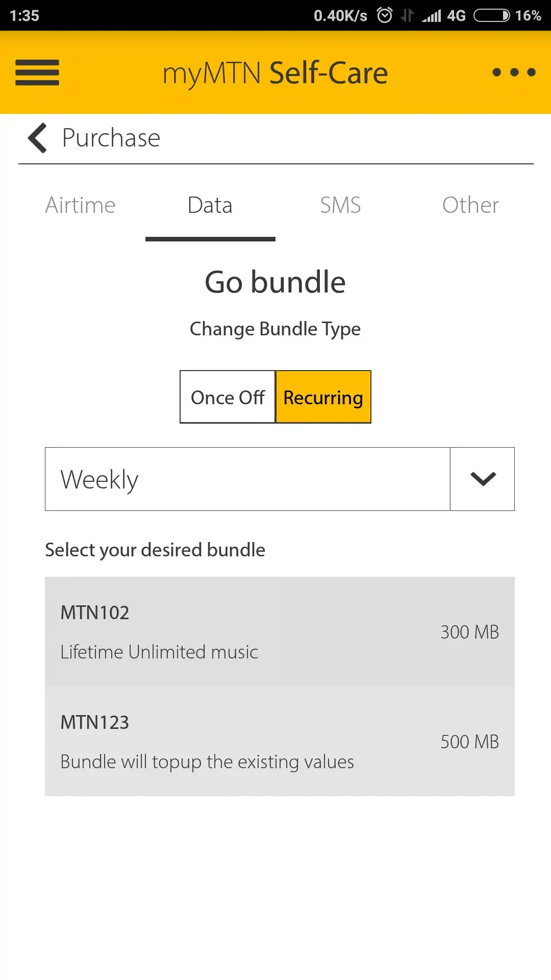
Task: Open the hamburger navigation menu
Action: (37, 72)
